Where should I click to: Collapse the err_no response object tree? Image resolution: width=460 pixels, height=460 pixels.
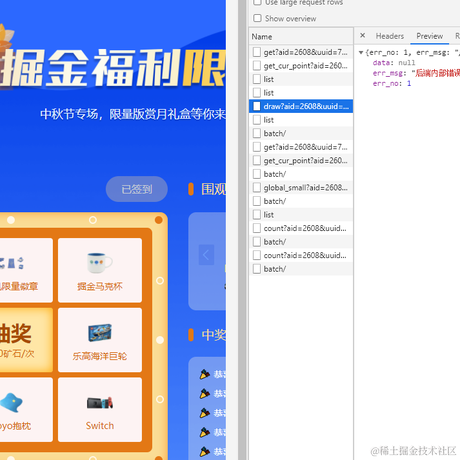pyautogui.click(x=361, y=52)
